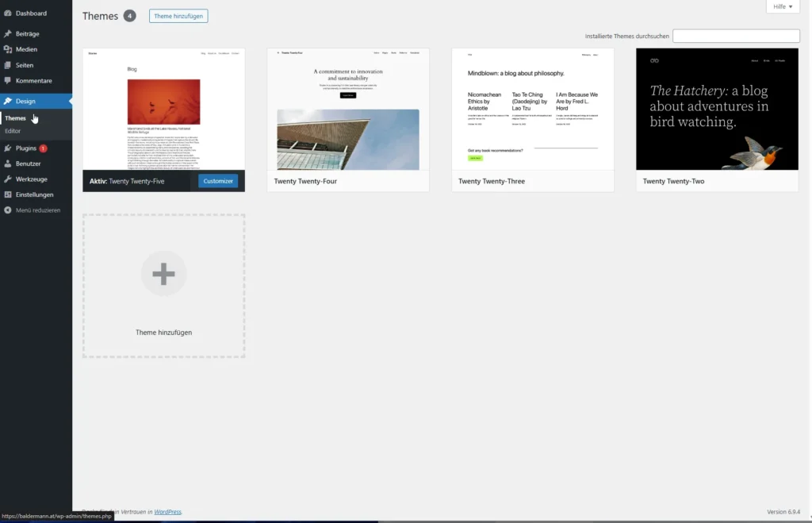Click the Einstellungen sliders icon
Viewport: 812px width, 523px height.
[x=8, y=195]
